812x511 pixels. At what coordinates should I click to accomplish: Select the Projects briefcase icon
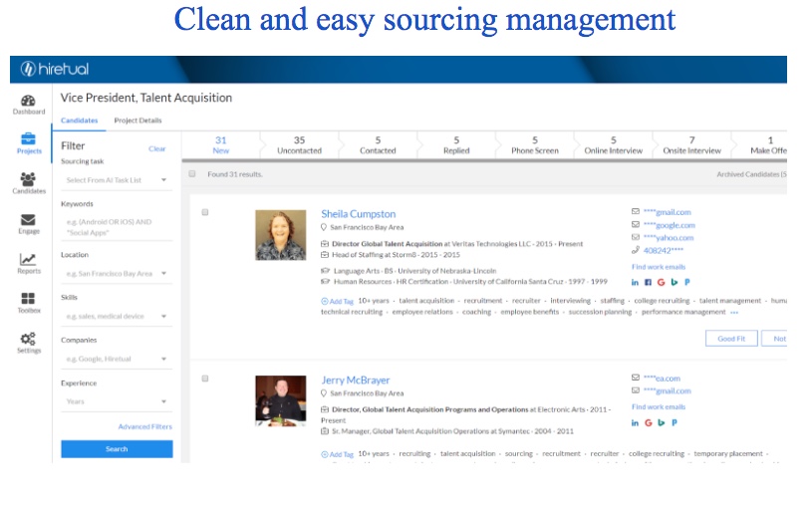click(x=28, y=140)
